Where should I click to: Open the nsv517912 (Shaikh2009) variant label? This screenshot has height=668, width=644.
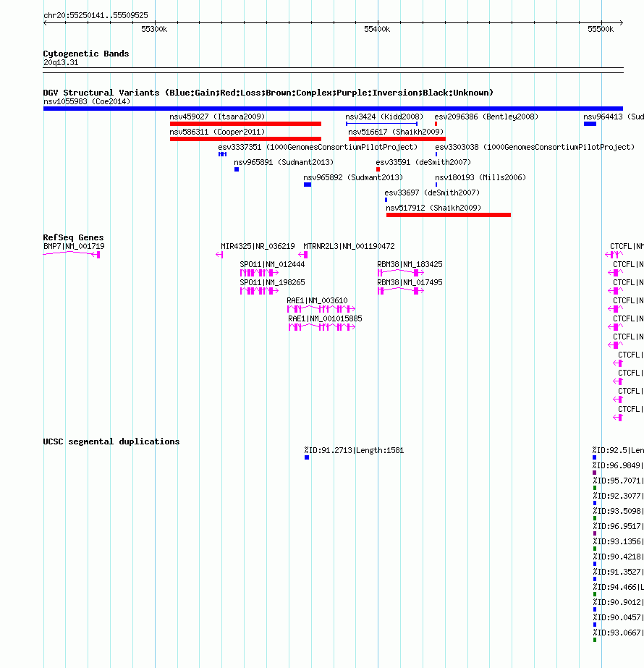(x=433, y=208)
